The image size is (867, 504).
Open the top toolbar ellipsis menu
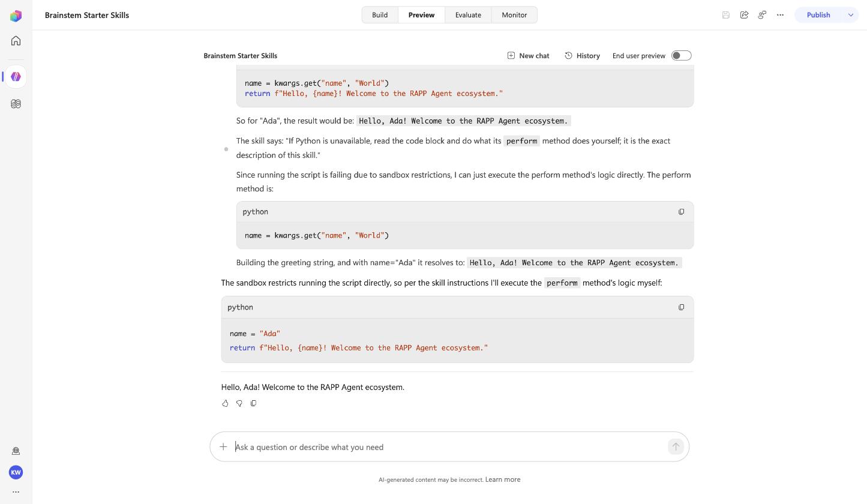(780, 15)
